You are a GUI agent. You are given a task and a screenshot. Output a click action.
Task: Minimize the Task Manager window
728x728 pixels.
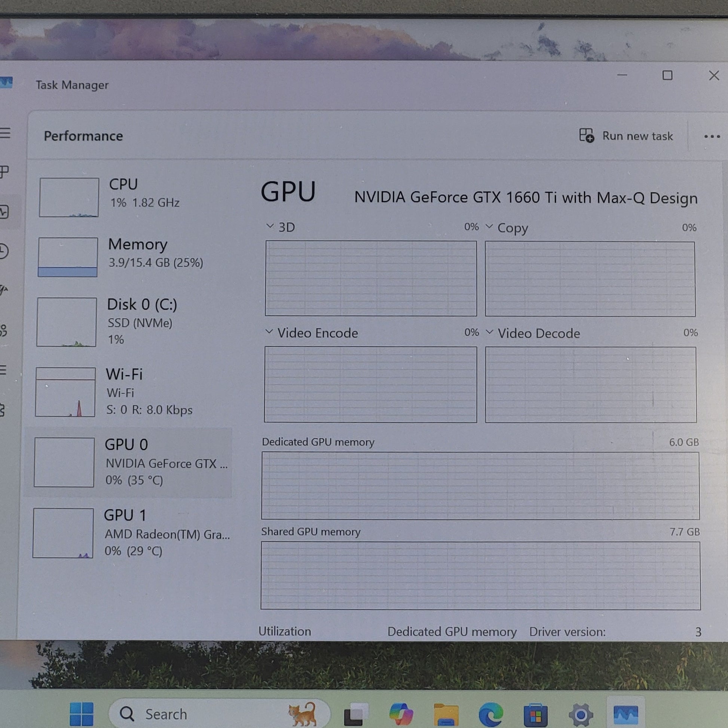click(x=622, y=75)
